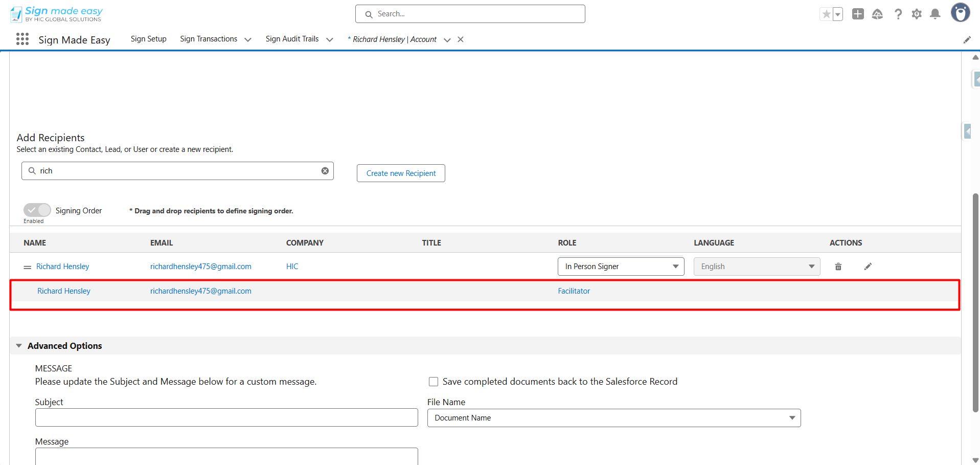The image size is (980, 465).
Task: Open the App Launcher grid icon
Action: coord(22,39)
